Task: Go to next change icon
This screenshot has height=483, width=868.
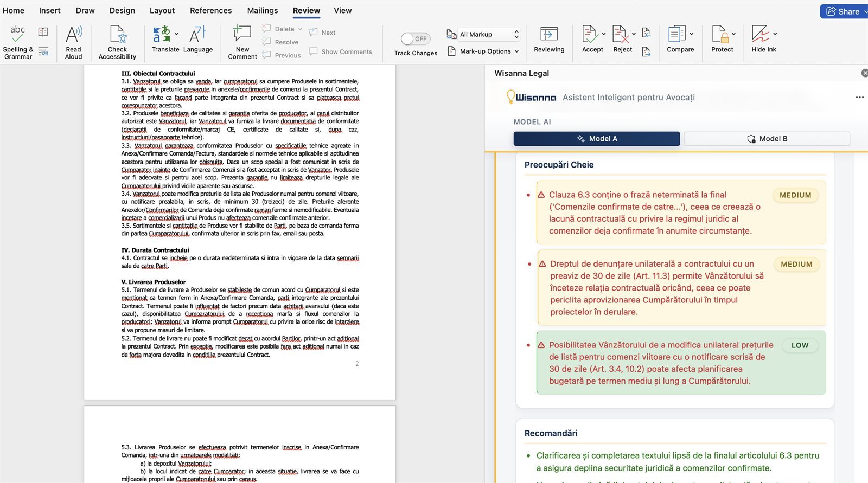Action: 646,51
